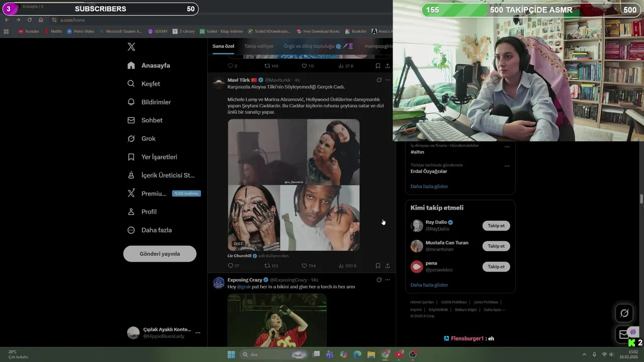
Task: Like Mavi Türk post (794 likes)
Action: click(x=308, y=265)
